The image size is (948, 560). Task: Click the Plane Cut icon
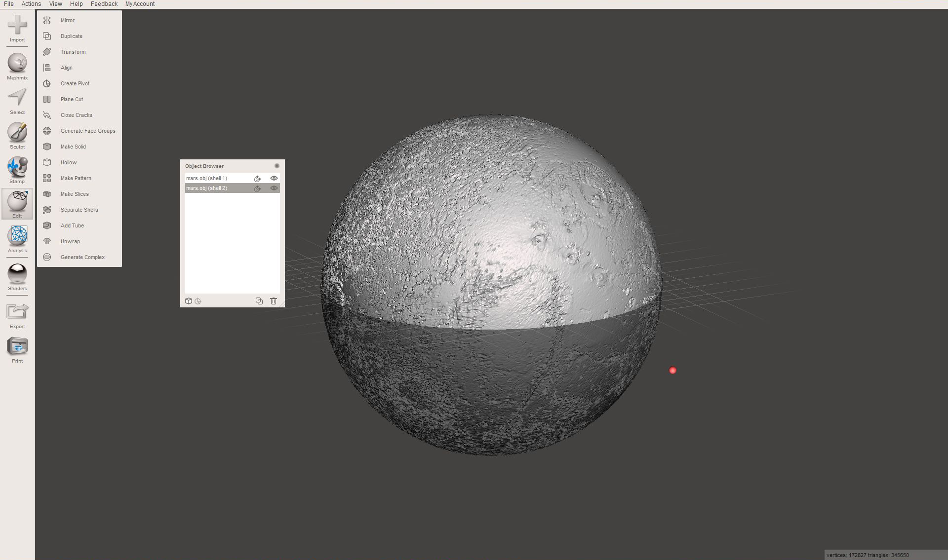tap(47, 99)
